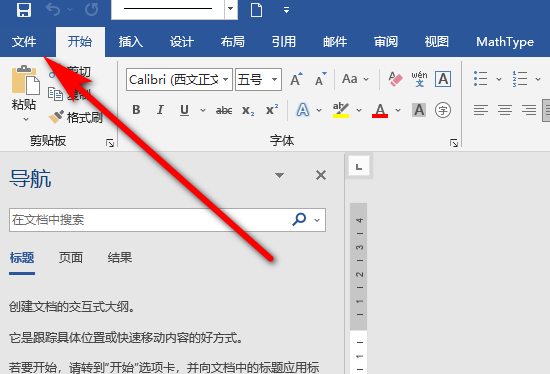Open the 文件 menu
The width and height of the screenshot is (550, 374).
(x=24, y=42)
